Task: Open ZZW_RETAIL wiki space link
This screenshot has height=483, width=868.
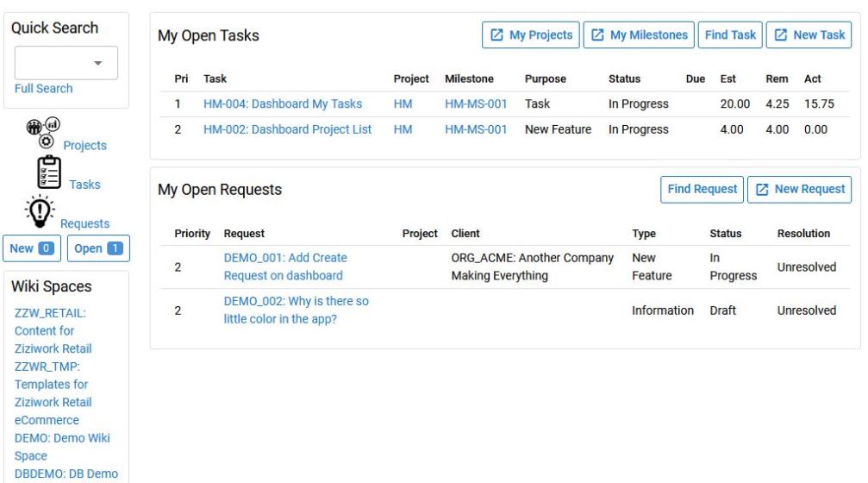Action: (53, 330)
